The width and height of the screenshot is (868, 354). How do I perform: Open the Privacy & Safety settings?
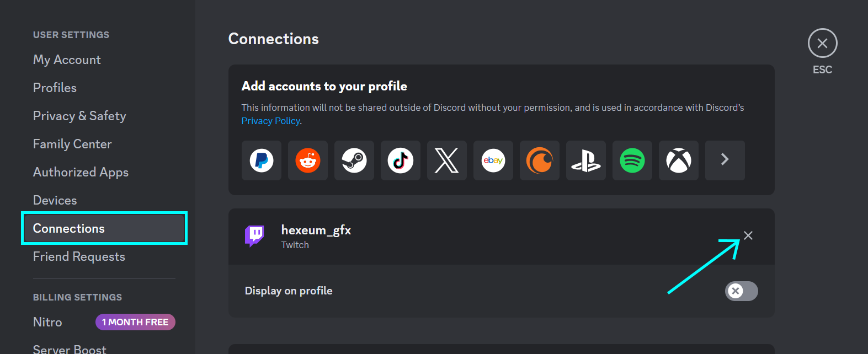(79, 116)
